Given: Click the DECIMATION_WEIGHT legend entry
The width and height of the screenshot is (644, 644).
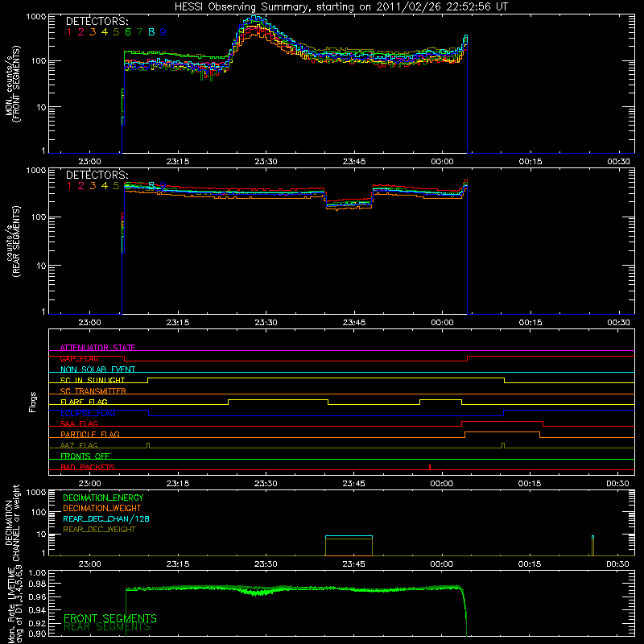Looking at the screenshot, I should tap(102, 508).
